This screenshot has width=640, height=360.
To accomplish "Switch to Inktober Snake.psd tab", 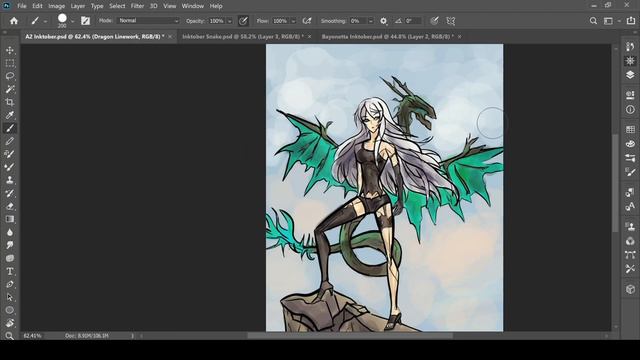I will pos(243,36).
